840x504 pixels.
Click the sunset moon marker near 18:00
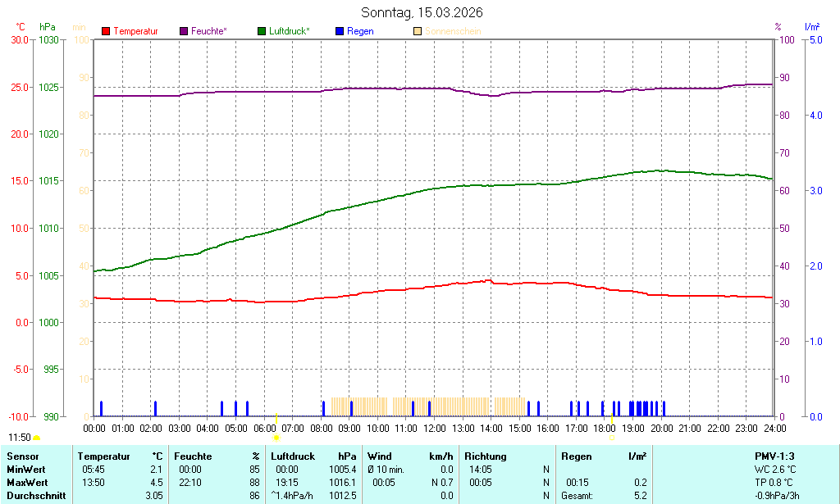(x=612, y=438)
